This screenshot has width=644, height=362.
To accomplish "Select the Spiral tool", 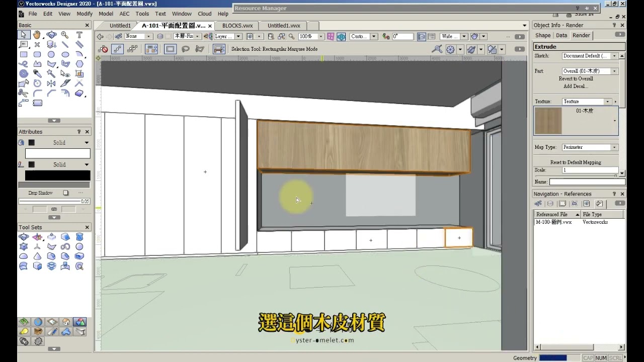I will [x=24, y=73].
